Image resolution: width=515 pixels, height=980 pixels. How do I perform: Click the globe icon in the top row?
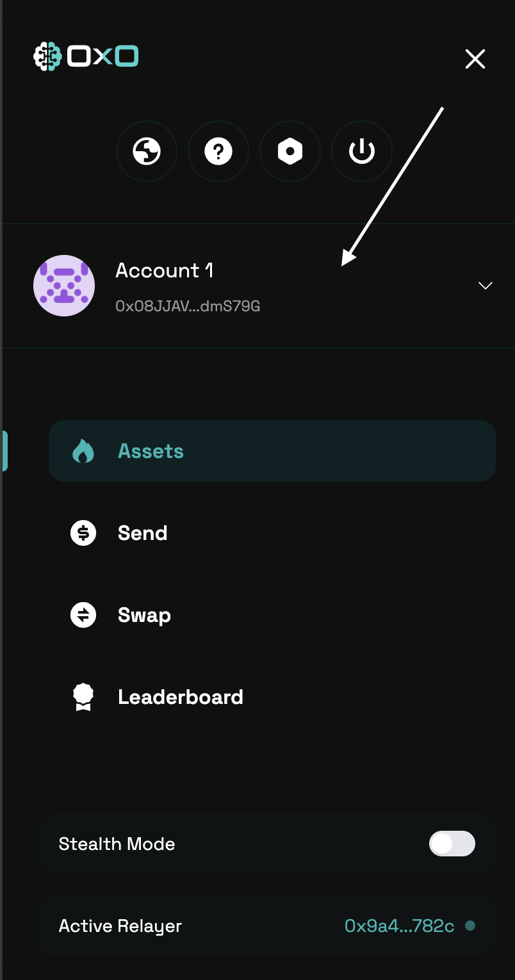coord(147,151)
